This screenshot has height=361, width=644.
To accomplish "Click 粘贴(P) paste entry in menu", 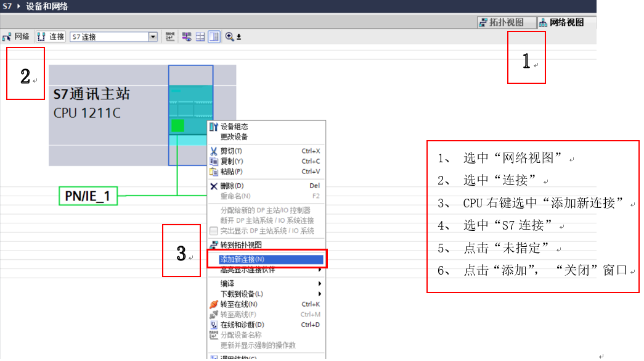I will pyautogui.click(x=267, y=172).
